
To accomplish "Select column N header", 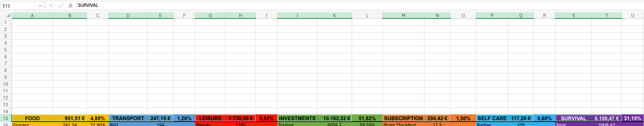I will coord(437,15).
